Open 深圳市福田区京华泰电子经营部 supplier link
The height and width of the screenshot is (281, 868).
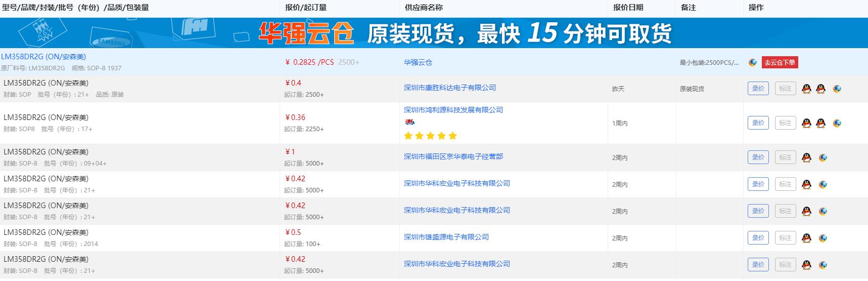click(x=453, y=156)
